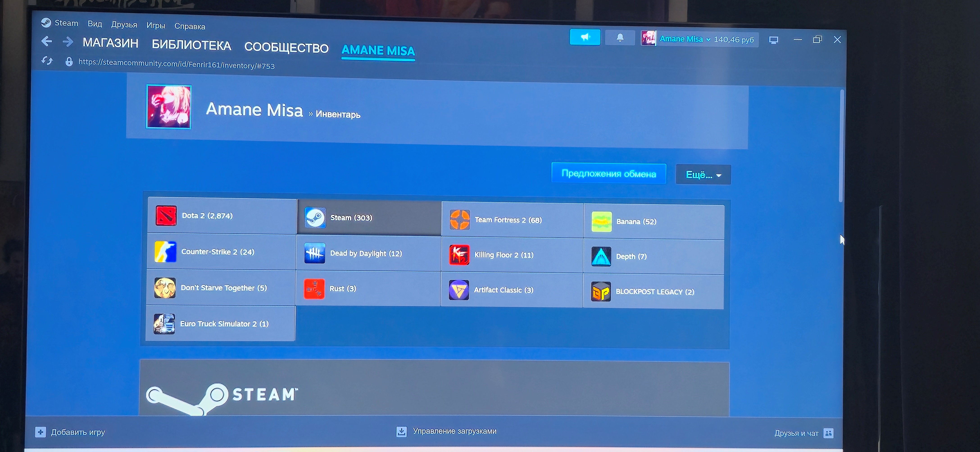This screenshot has height=452, width=980.
Task: Reload page with refresh icon
Action: point(47,61)
